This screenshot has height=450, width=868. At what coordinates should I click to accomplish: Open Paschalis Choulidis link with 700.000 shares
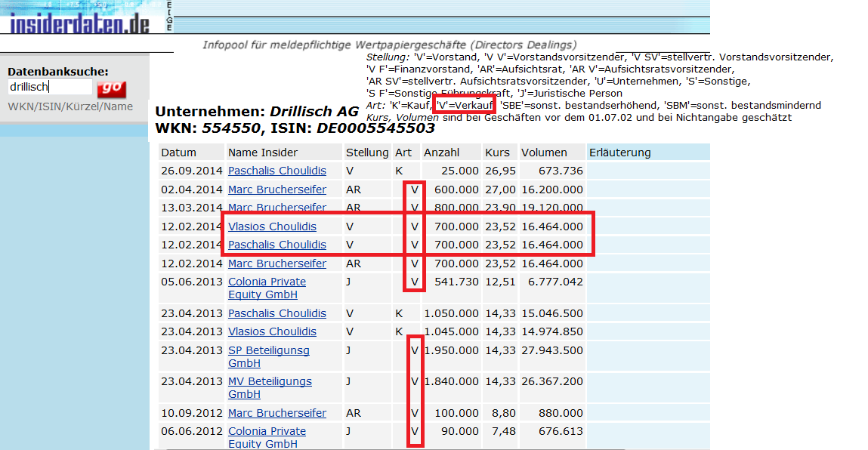276,245
